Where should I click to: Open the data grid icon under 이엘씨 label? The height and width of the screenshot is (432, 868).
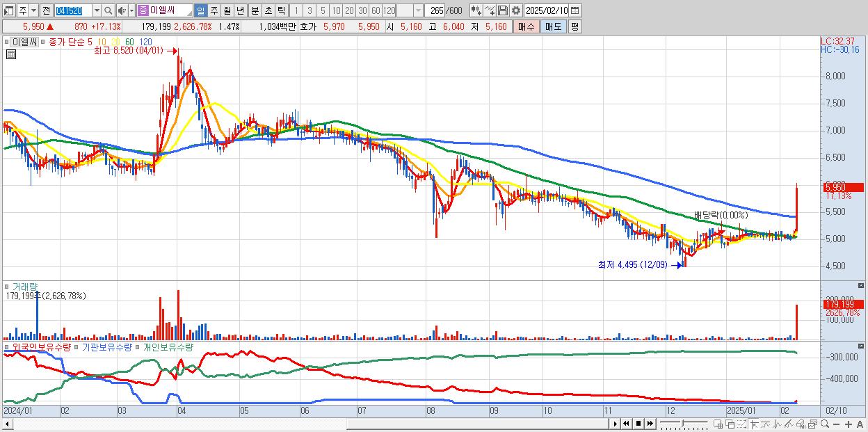coord(10,54)
